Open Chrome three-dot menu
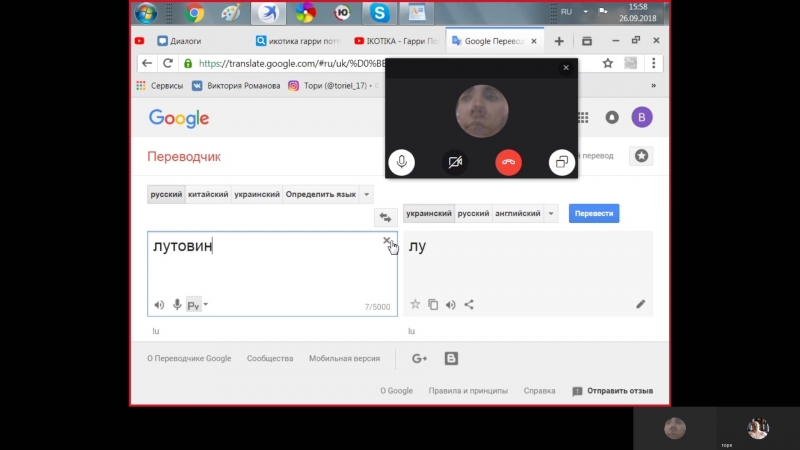 654,63
